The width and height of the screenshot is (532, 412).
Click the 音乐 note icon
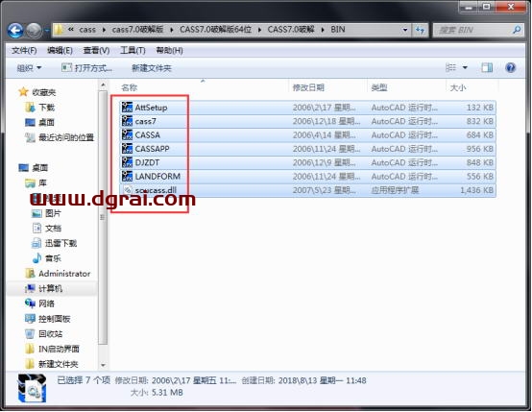(x=36, y=258)
